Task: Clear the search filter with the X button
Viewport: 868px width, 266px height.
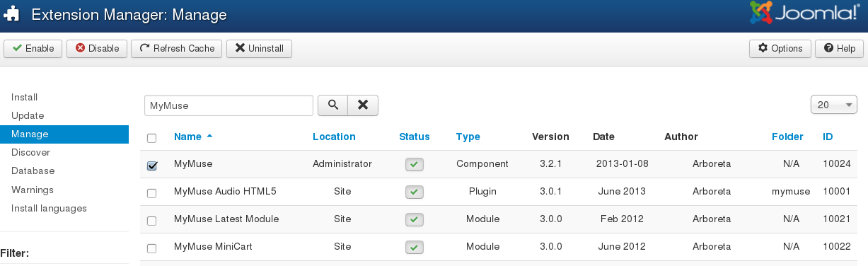Action: (363, 105)
